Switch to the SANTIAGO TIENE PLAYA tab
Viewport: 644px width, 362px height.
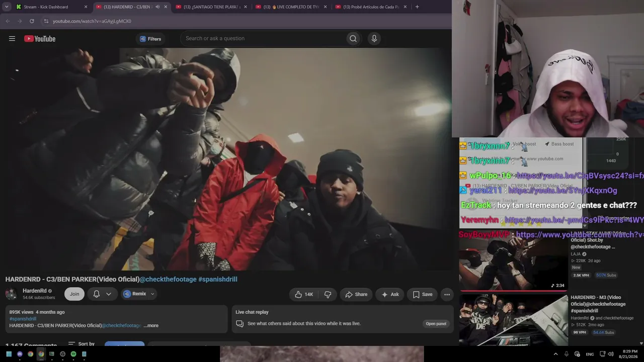point(212,7)
